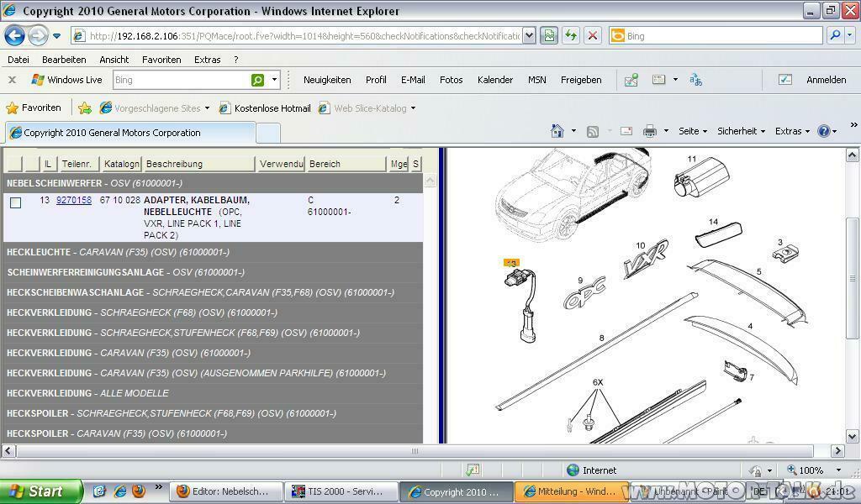Open recent pages dropdown arrow

pyautogui.click(x=56, y=37)
